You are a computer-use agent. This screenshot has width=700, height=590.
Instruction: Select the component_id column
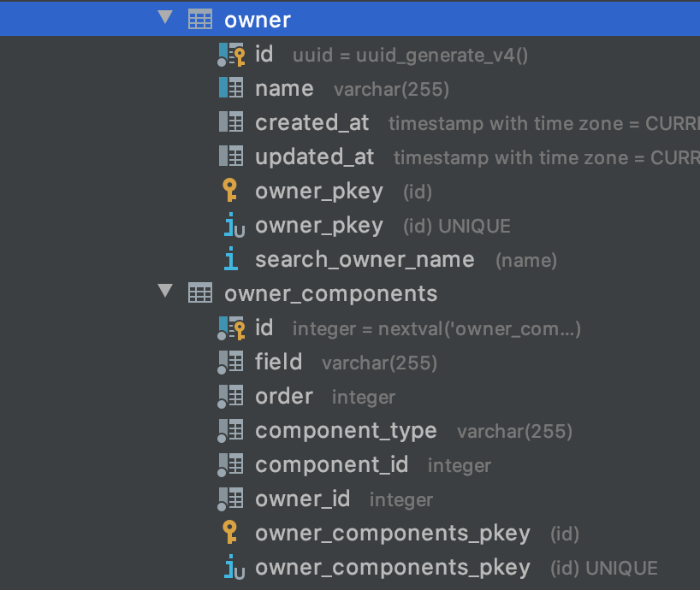(x=331, y=464)
